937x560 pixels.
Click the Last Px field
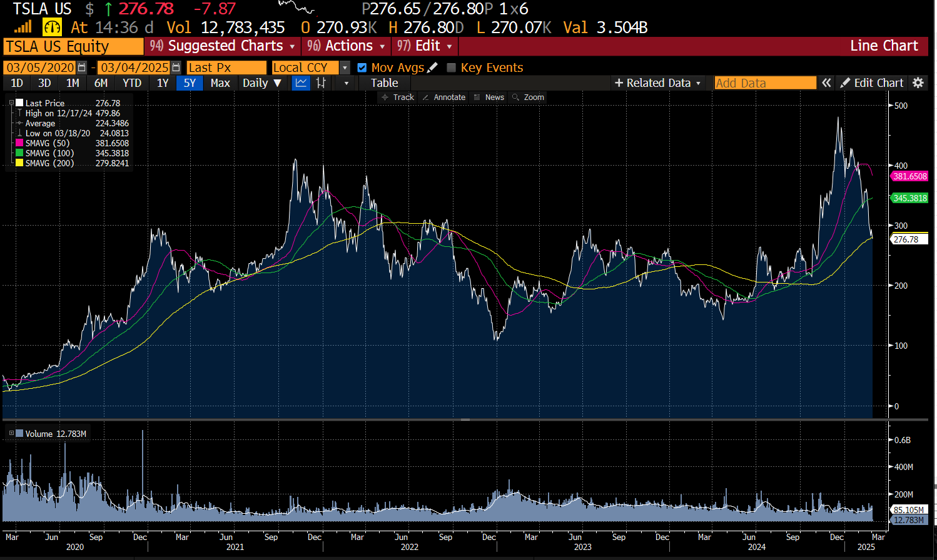[x=226, y=67]
